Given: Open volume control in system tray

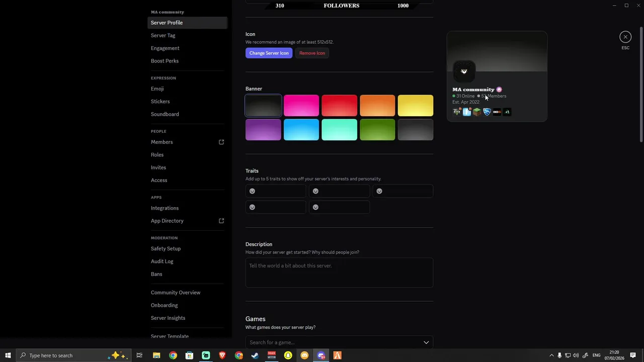Looking at the screenshot, I should coord(576,355).
